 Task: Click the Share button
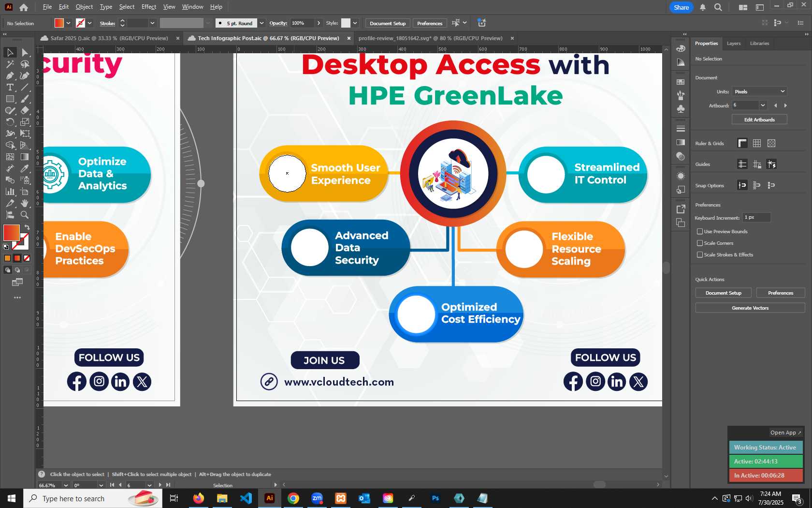(x=681, y=7)
